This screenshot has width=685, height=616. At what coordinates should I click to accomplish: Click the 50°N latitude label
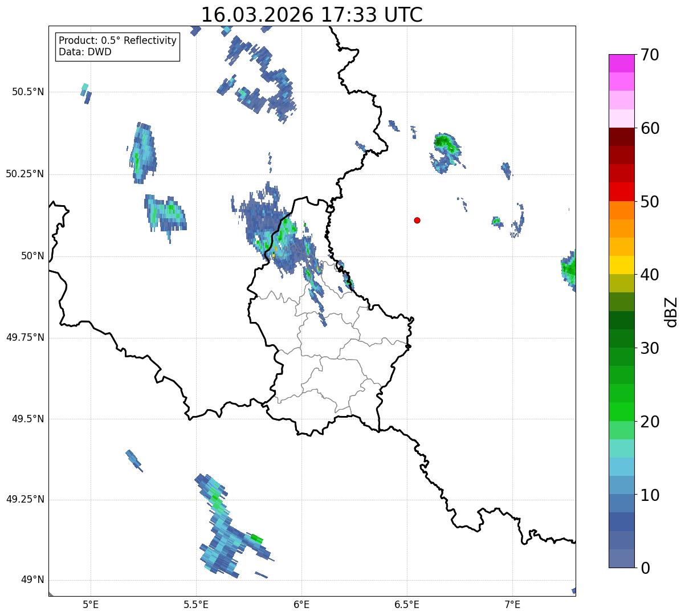coord(32,256)
